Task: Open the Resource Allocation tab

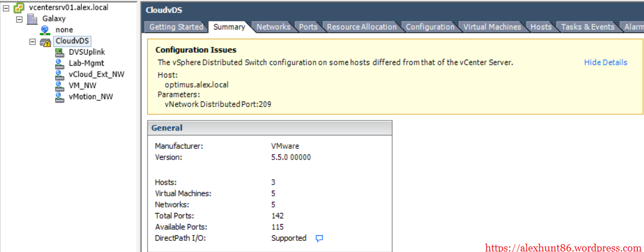Action: click(x=361, y=27)
